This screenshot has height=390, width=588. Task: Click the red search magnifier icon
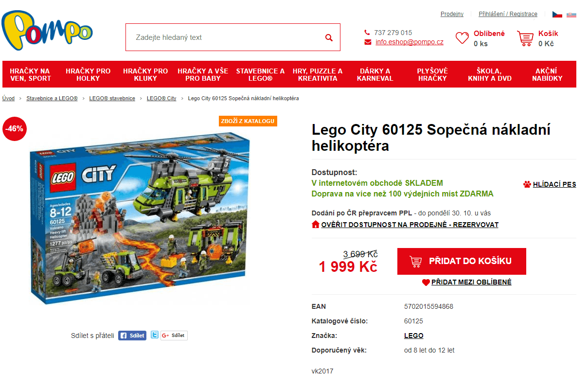click(328, 37)
